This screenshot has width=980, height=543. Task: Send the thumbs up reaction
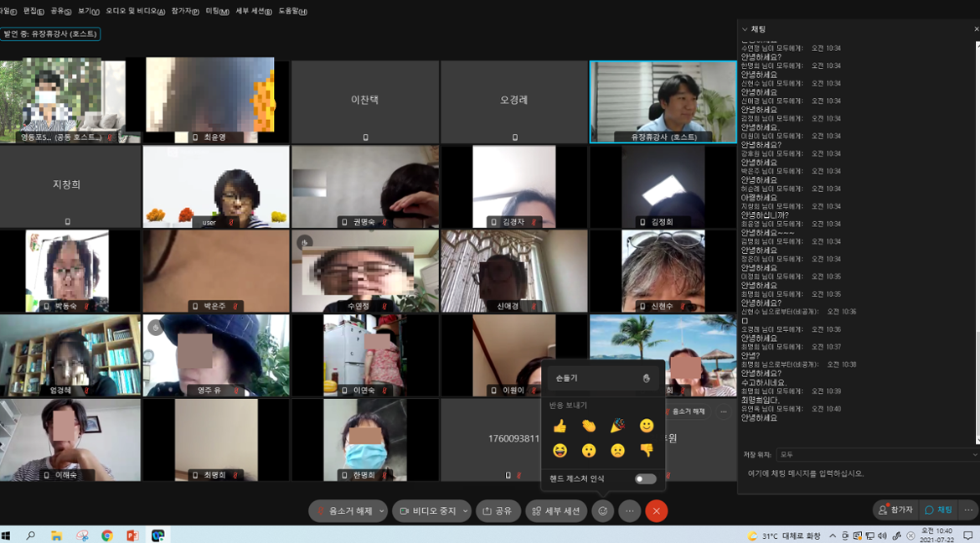click(560, 427)
